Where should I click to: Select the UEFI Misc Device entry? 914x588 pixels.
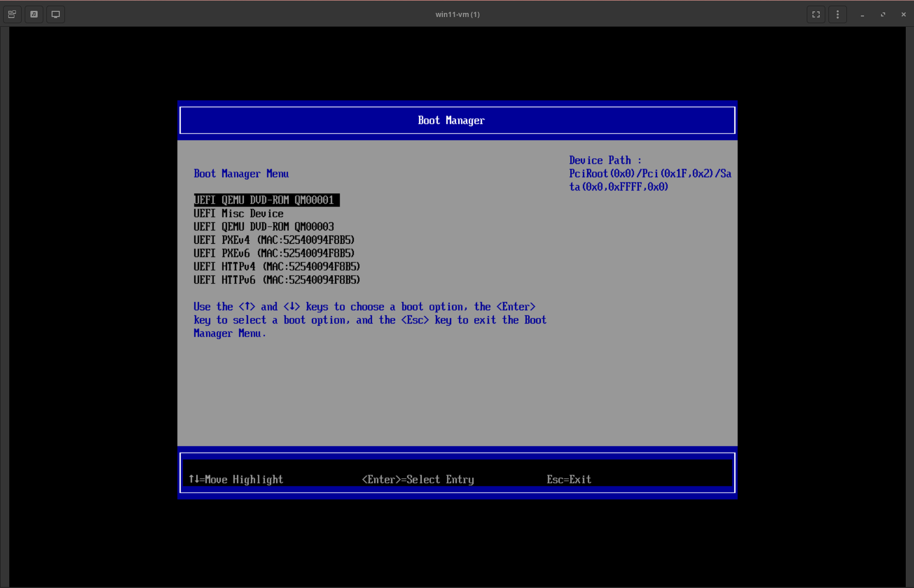[x=238, y=213]
